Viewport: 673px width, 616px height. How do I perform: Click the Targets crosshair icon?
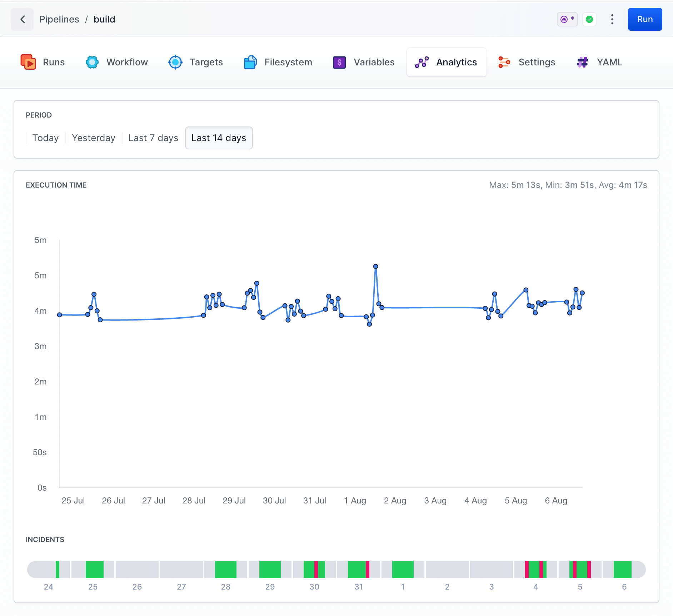pyautogui.click(x=175, y=62)
